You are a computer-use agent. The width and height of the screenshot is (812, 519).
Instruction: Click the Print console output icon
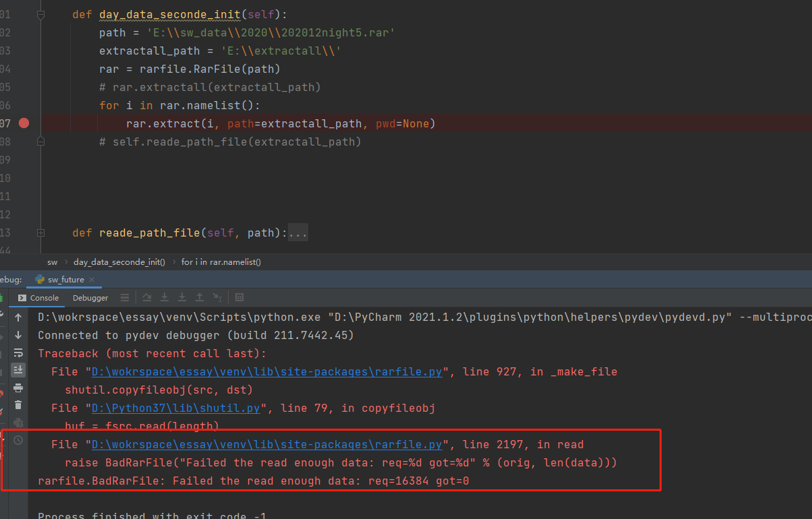tap(18, 388)
